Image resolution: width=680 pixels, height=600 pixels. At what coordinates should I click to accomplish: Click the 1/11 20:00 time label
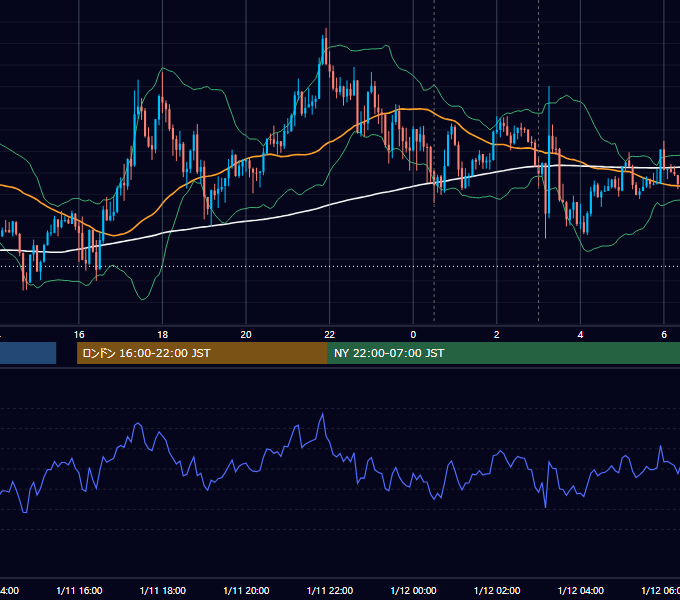[x=246, y=590]
